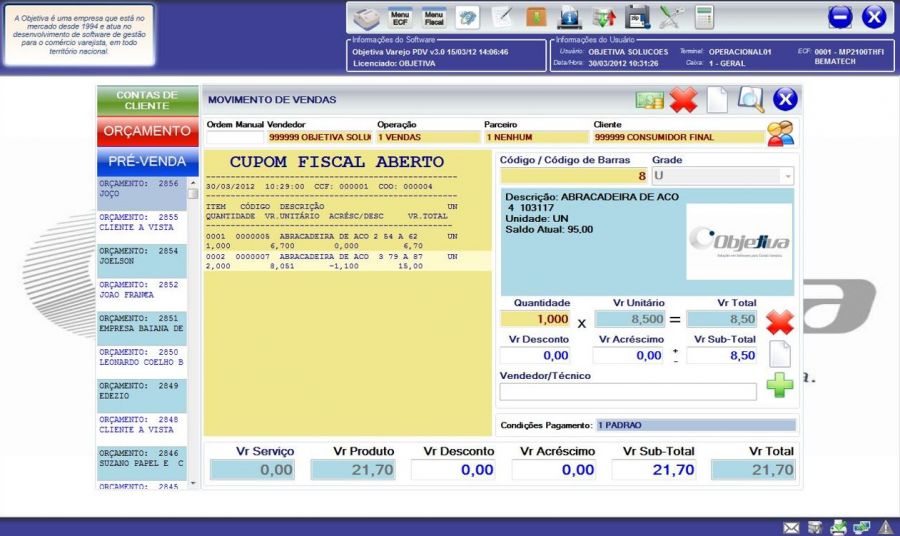
Task: Open the wrench and screwdriver settings icon
Action: pyautogui.click(x=671, y=17)
